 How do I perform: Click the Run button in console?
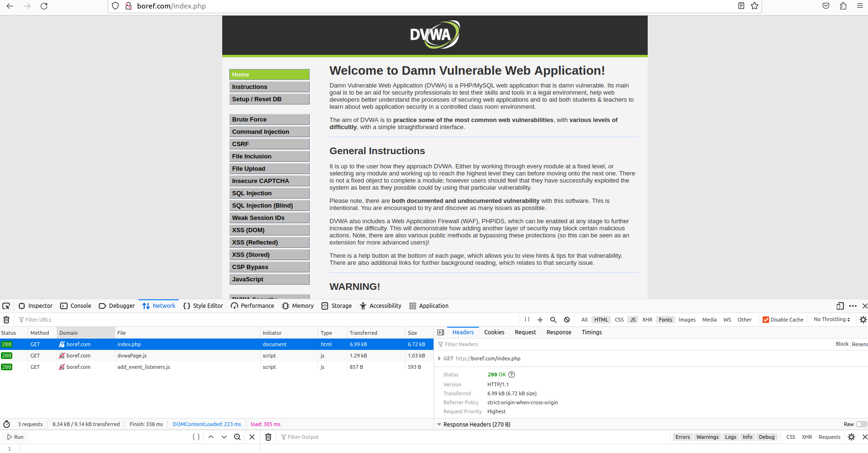point(15,437)
